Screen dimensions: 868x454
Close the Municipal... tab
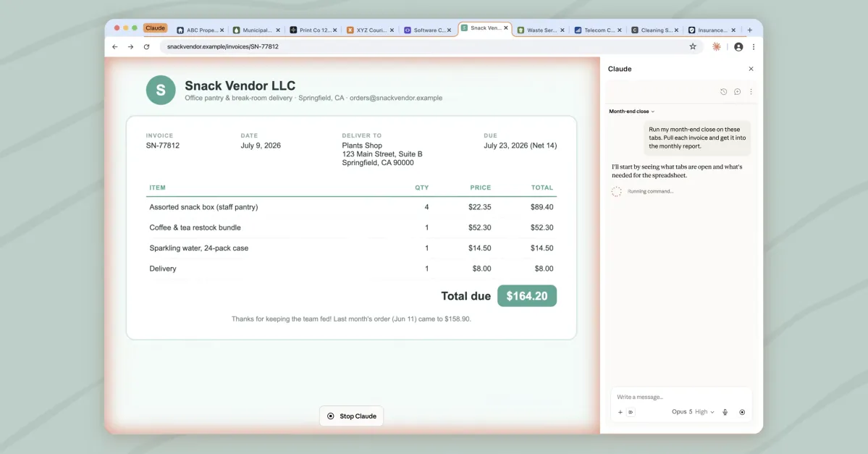click(278, 30)
